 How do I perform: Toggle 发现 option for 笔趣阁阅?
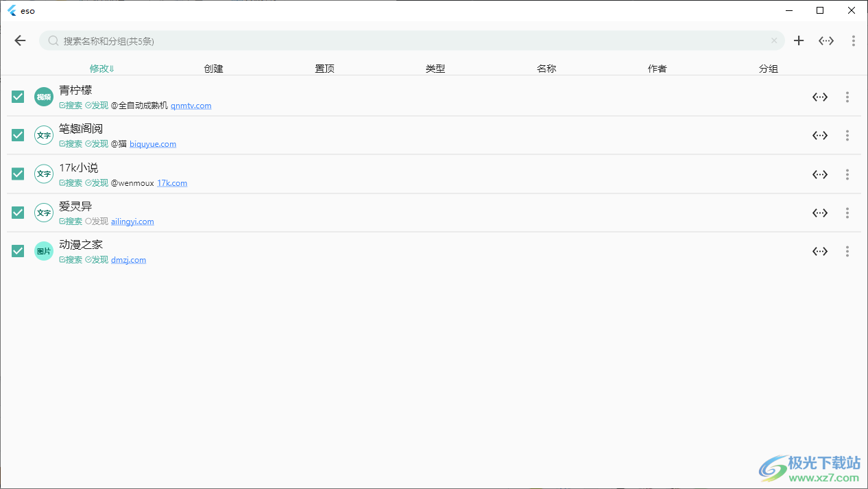click(x=97, y=144)
